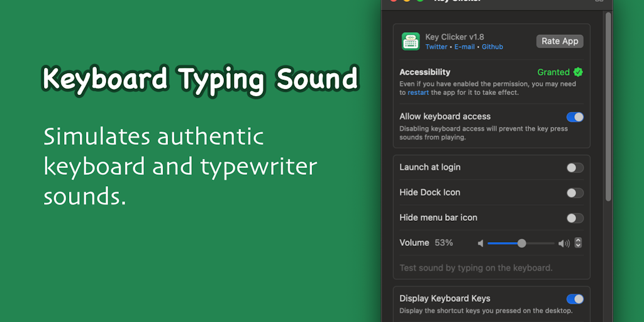Open the Github link

coord(492,47)
